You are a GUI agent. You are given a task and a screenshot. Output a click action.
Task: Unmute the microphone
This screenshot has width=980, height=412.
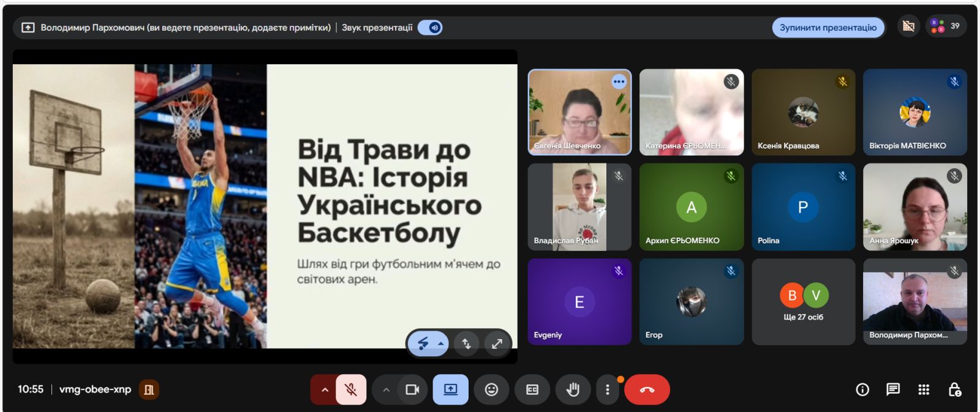[351, 389]
